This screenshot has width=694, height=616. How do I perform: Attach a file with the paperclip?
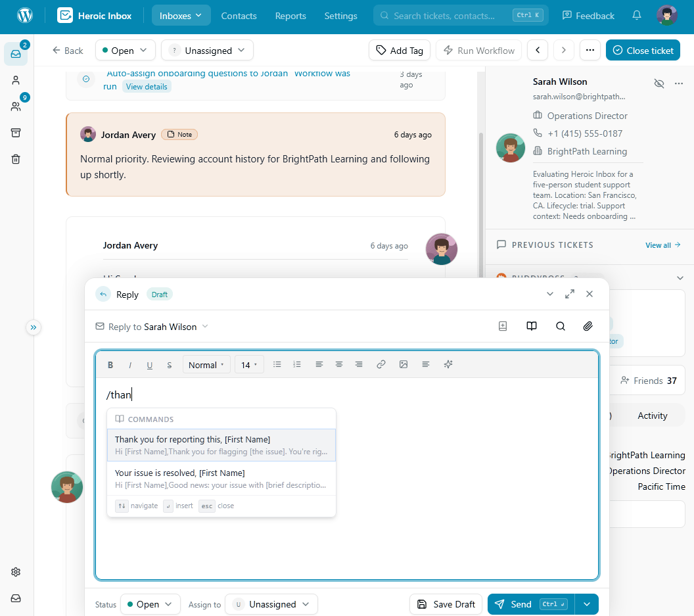click(x=588, y=326)
